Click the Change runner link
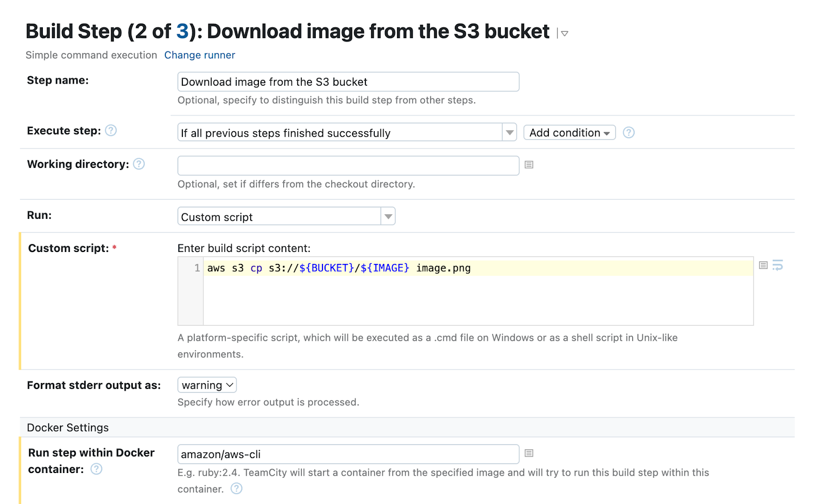The width and height of the screenshot is (827, 504). (200, 55)
